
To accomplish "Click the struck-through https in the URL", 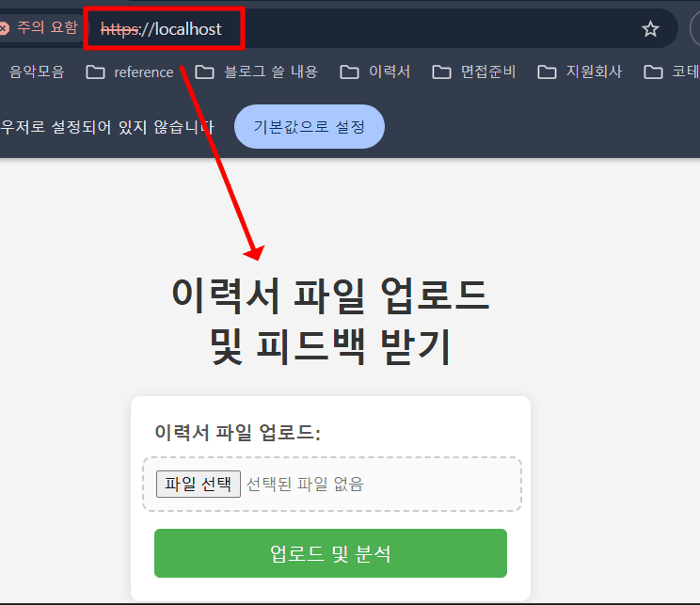I will click(119, 29).
